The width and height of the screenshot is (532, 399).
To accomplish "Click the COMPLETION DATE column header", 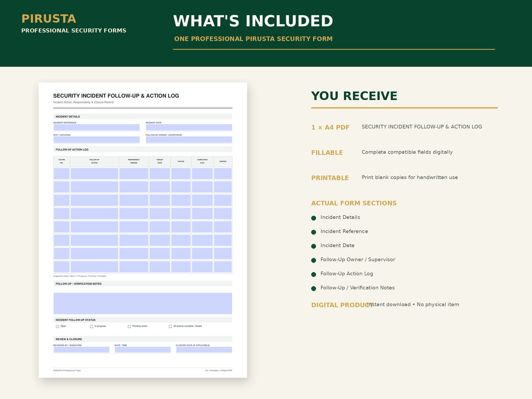I will 202,161.
